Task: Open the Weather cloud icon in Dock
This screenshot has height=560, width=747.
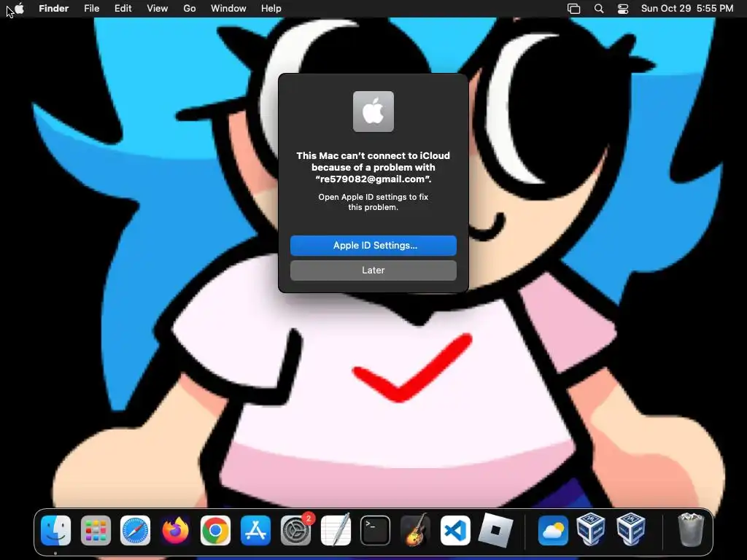Action: coord(553,531)
